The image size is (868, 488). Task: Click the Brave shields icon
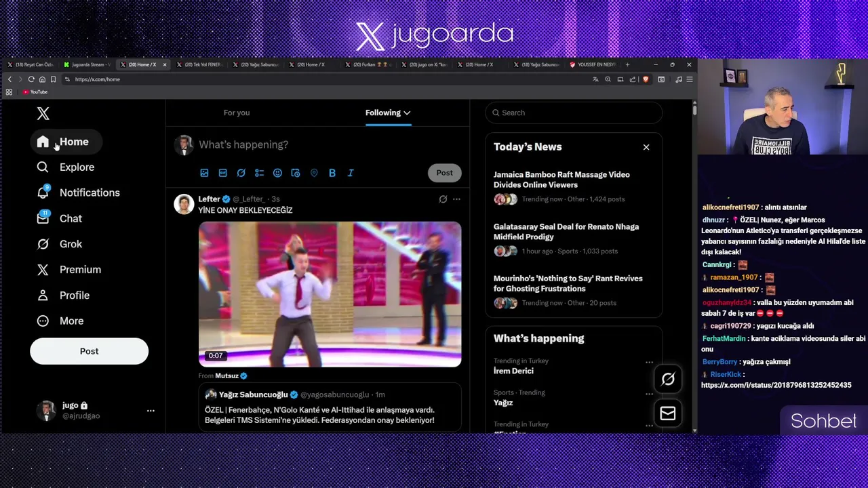tap(645, 79)
